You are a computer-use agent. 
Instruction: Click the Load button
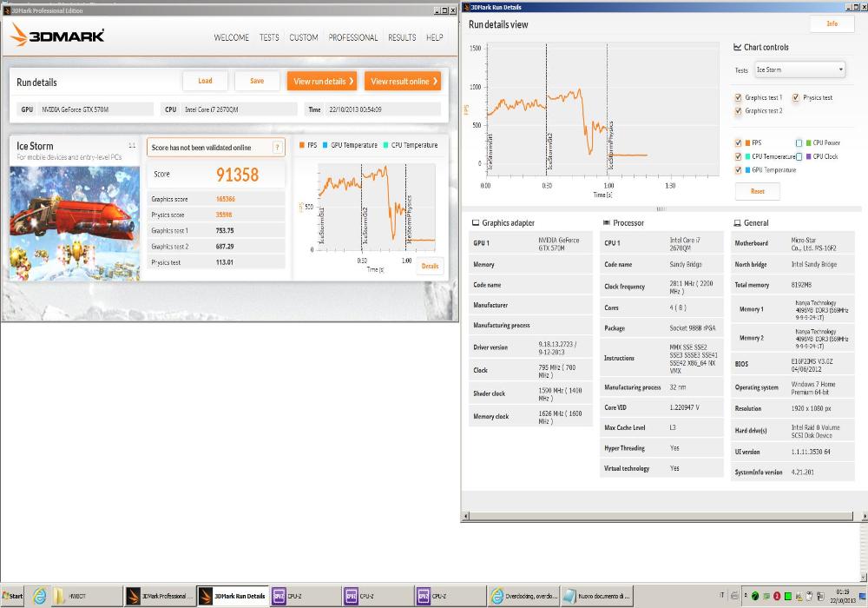point(205,81)
